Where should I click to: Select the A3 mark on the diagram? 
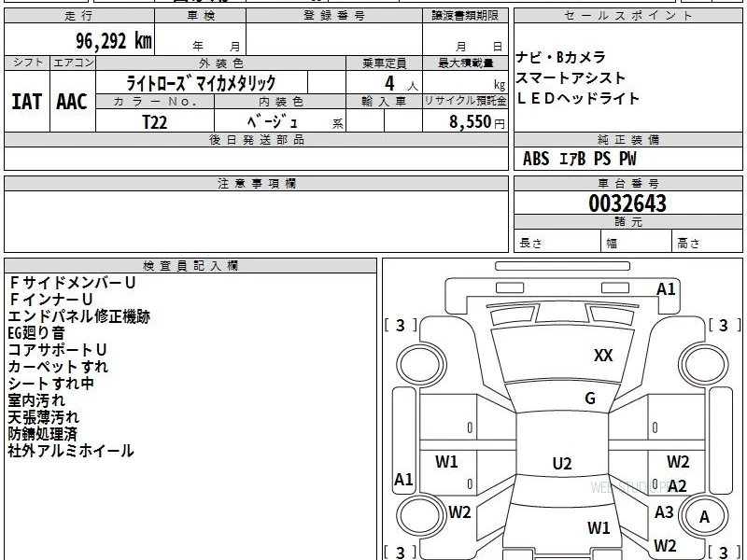pos(664,511)
